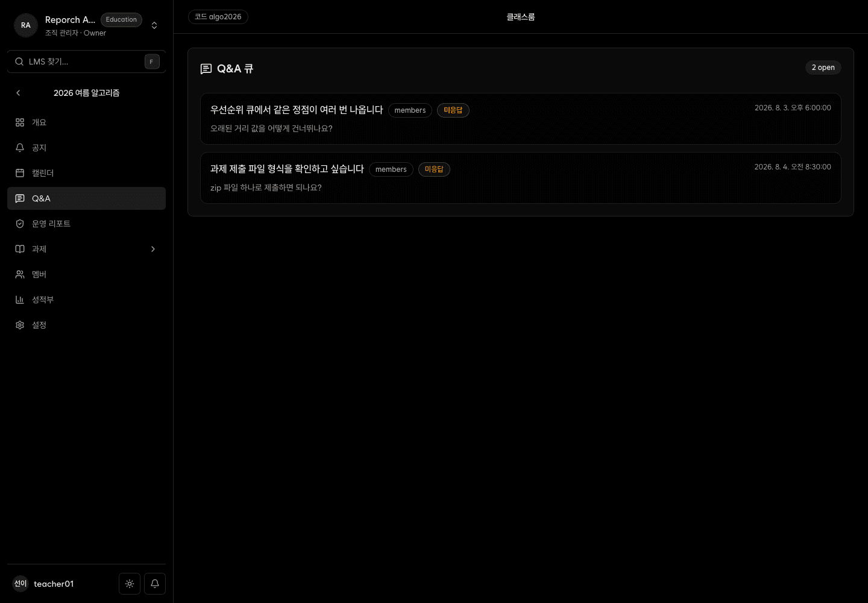
Task: Select the 성적부 menu item
Action: (x=86, y=300)
